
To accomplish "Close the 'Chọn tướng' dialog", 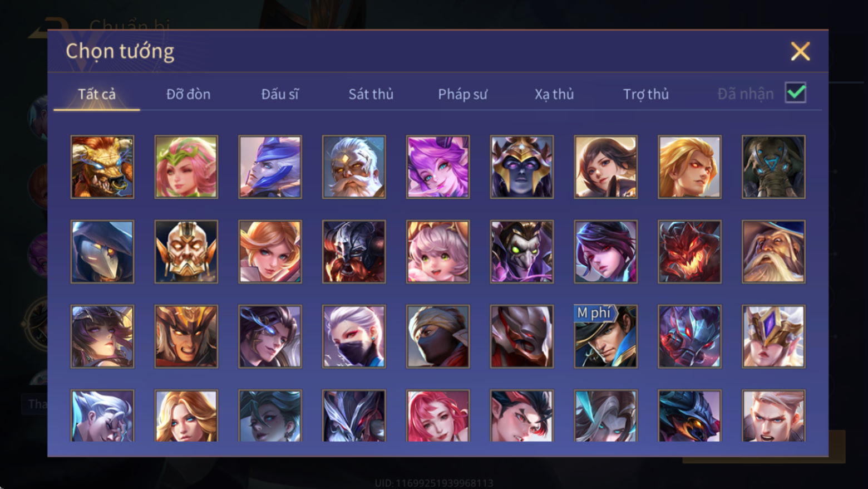I will [800, 51].
